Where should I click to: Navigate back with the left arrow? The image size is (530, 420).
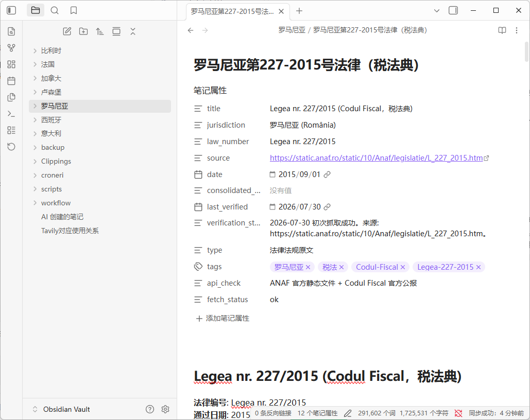(x=191, y=30)
